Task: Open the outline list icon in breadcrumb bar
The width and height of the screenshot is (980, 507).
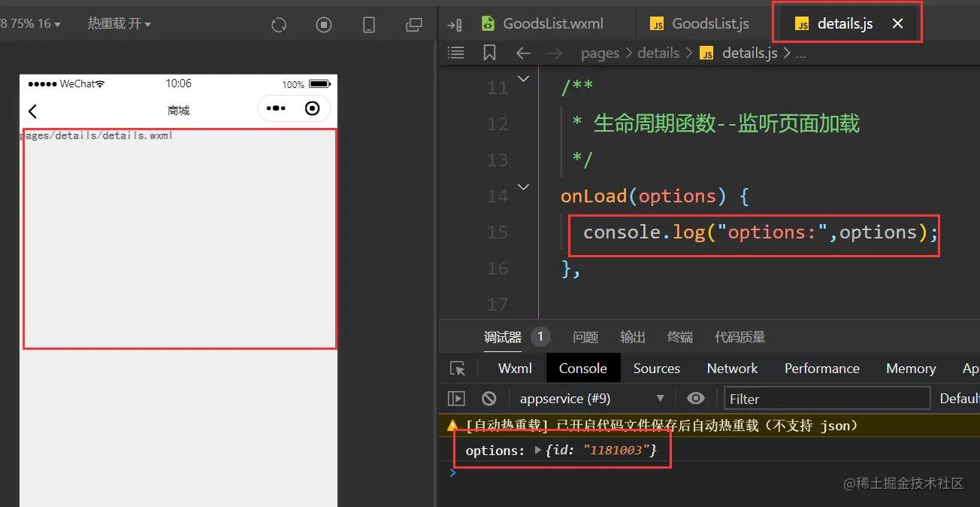Action: pos(456,53)
